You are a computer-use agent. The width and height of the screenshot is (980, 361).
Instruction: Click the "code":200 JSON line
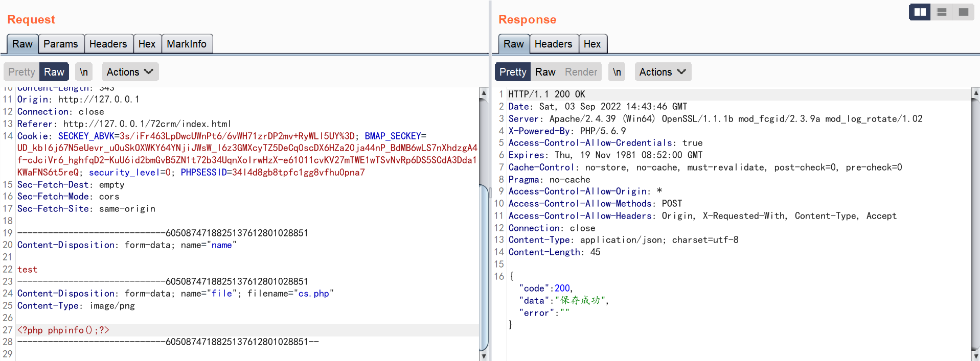[546, 288]
